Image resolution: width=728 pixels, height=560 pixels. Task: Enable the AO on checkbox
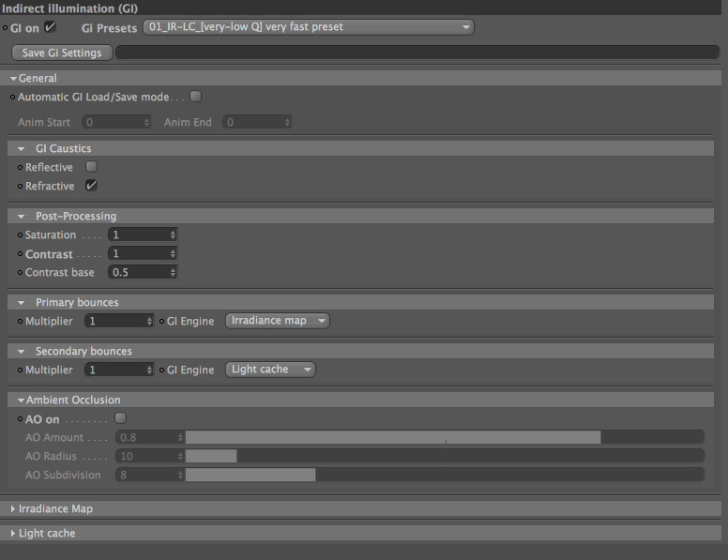(120, 418)
